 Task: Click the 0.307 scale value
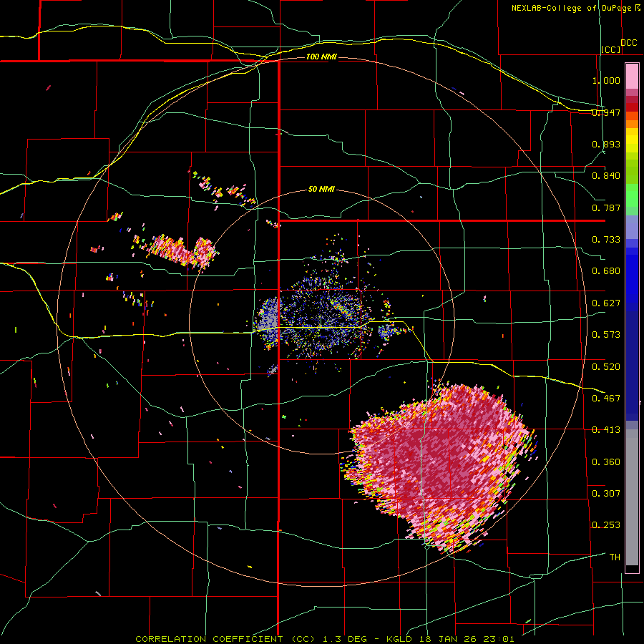pos(606,494)
